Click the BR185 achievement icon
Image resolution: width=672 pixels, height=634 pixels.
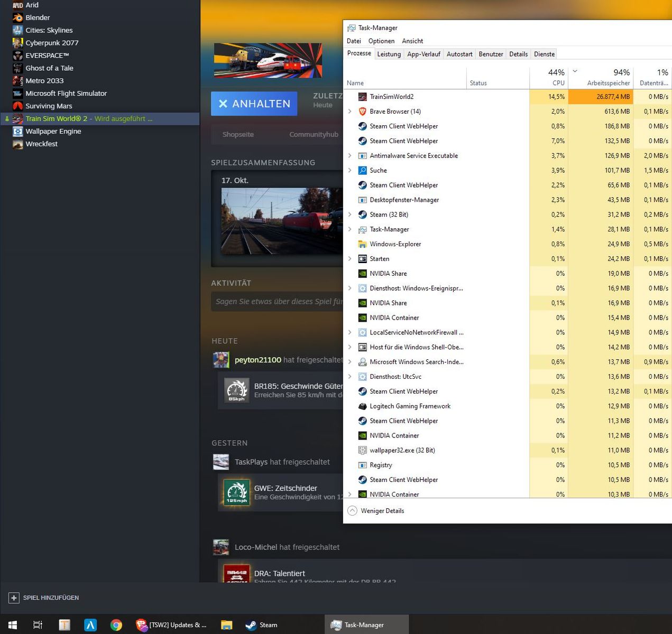pyautogui.click(x=237, y=390)
